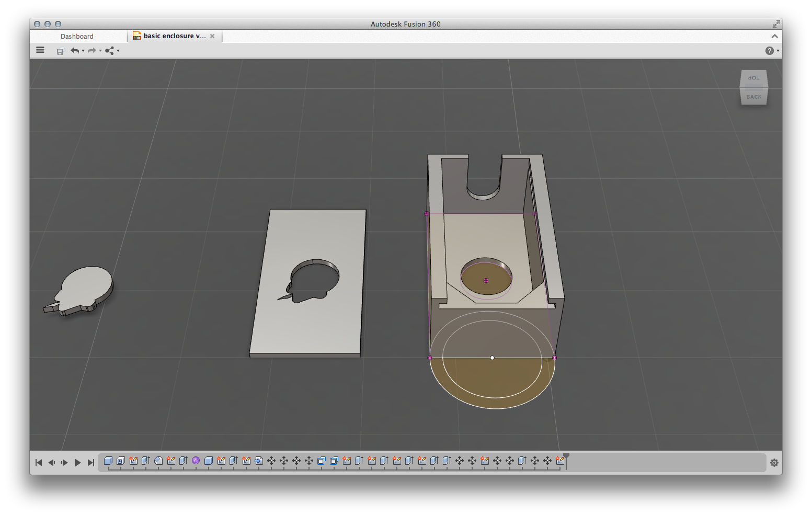This screenshot has width=812, height=516.
Task: Close the basic enclosure tab
Action: [x=212, y=36]
